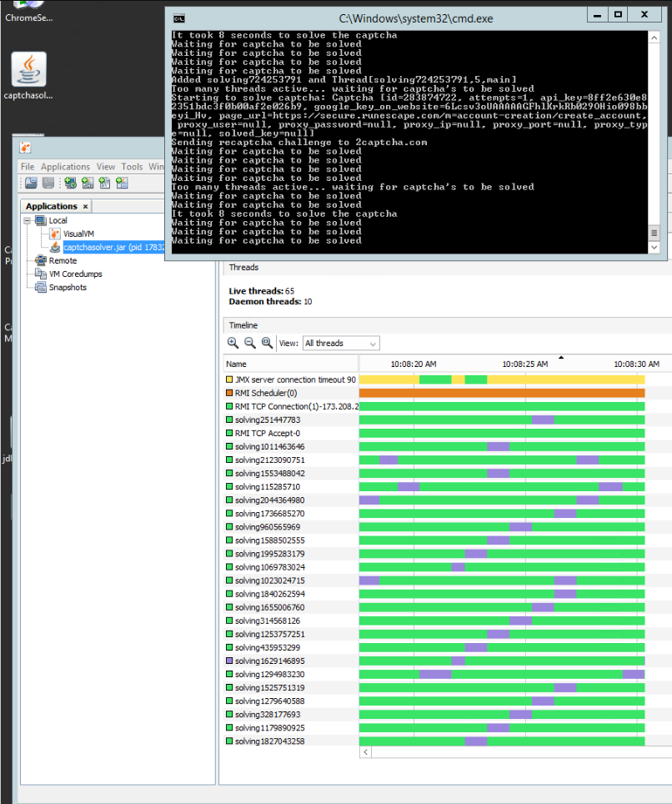
Task: Select Remote in the Applications tree
Action: pos(63,260)
